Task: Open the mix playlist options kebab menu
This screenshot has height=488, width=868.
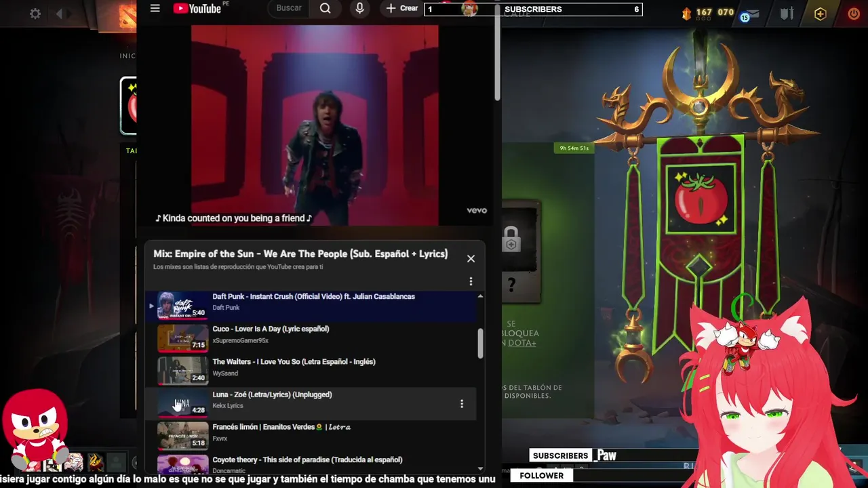Action: pyautogui.click(x=471, y=281)
